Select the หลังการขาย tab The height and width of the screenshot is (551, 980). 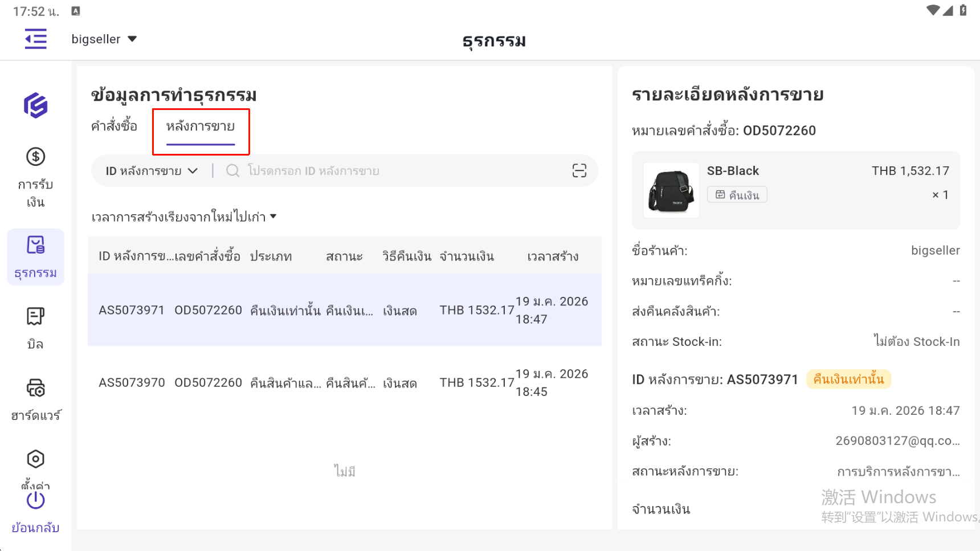[201, 126]
